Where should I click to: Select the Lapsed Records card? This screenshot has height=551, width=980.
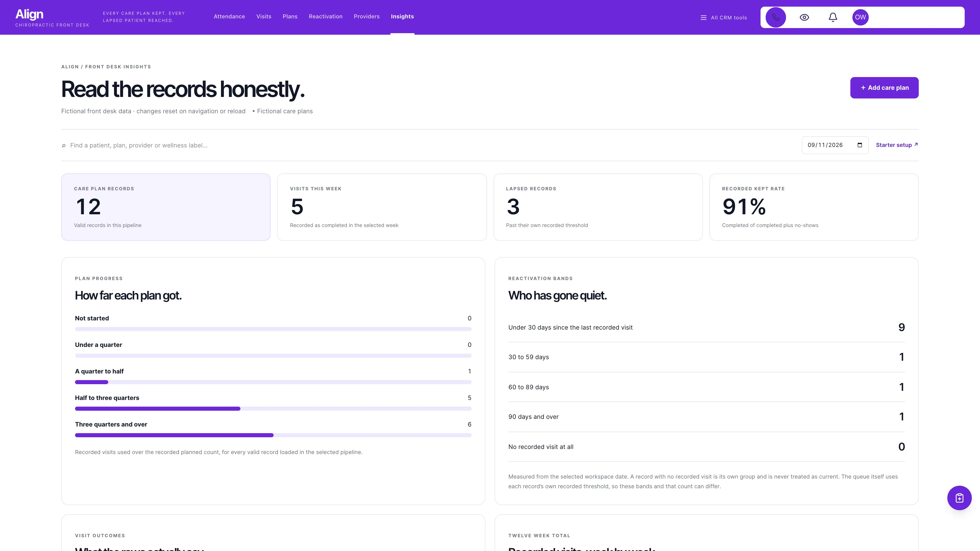[x=598, y=207]
